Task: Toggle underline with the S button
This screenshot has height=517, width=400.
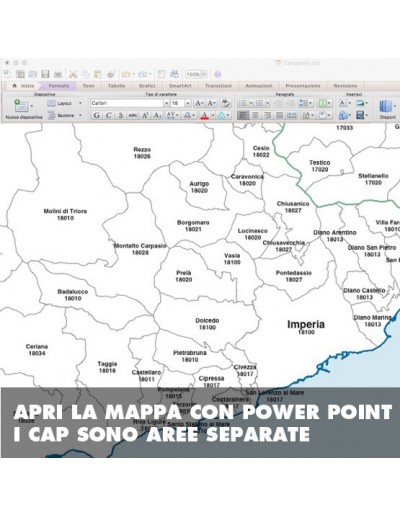Action: point(121,115)
